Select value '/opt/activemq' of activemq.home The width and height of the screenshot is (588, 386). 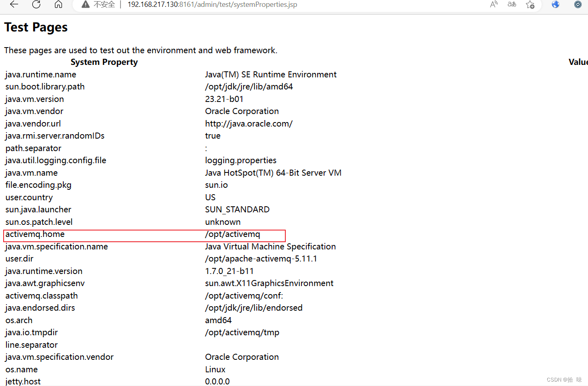[233, 234]
